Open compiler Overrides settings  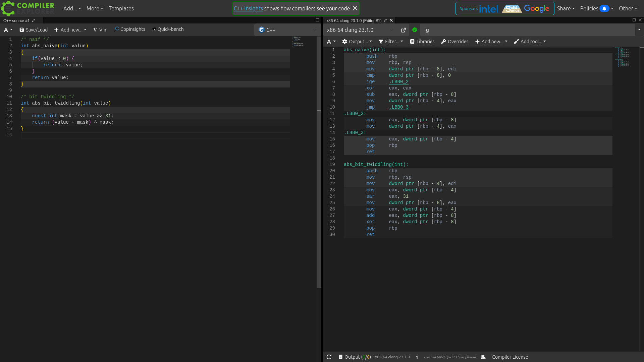(455, 42)
